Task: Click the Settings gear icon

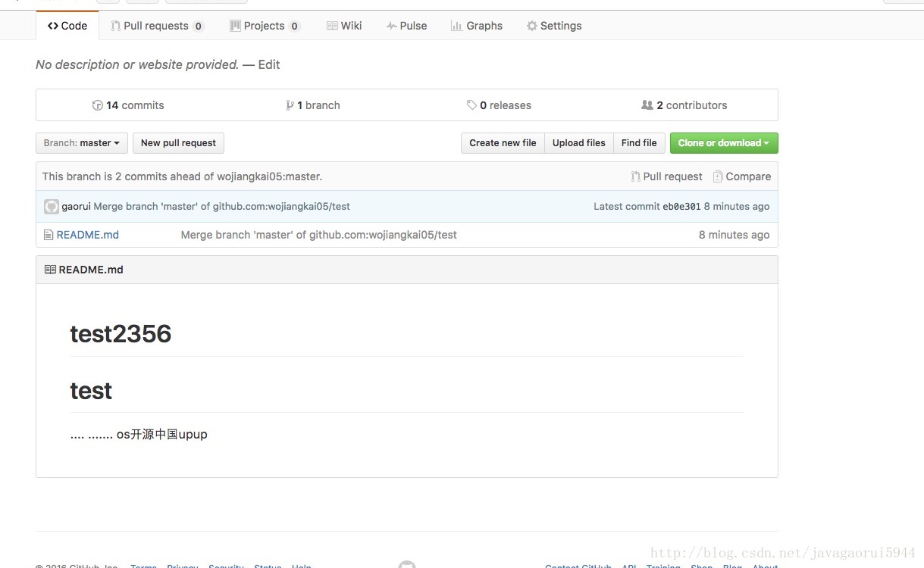Action: pyautogui.click(x=532, y=26)
